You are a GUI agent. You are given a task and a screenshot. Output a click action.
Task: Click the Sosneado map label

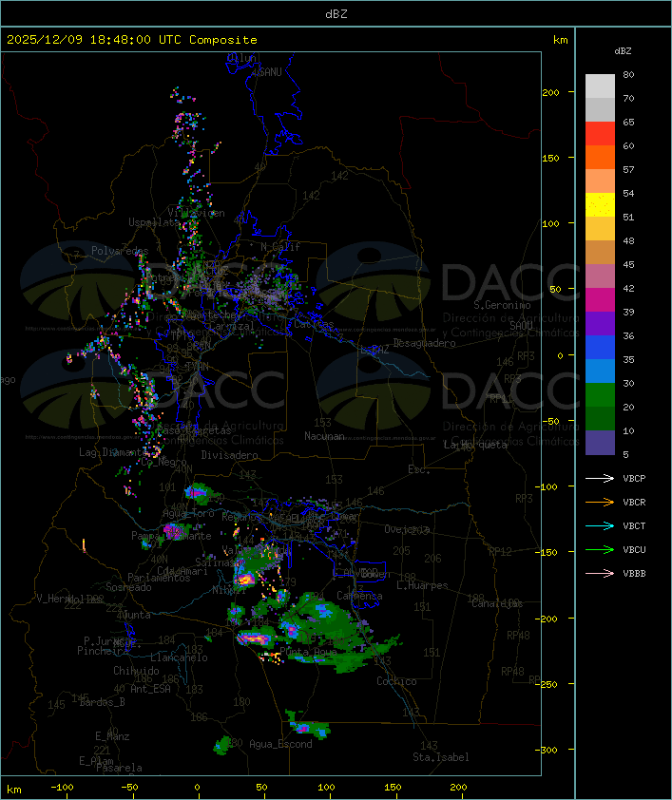pyautogui.click(x=128, y=587)
